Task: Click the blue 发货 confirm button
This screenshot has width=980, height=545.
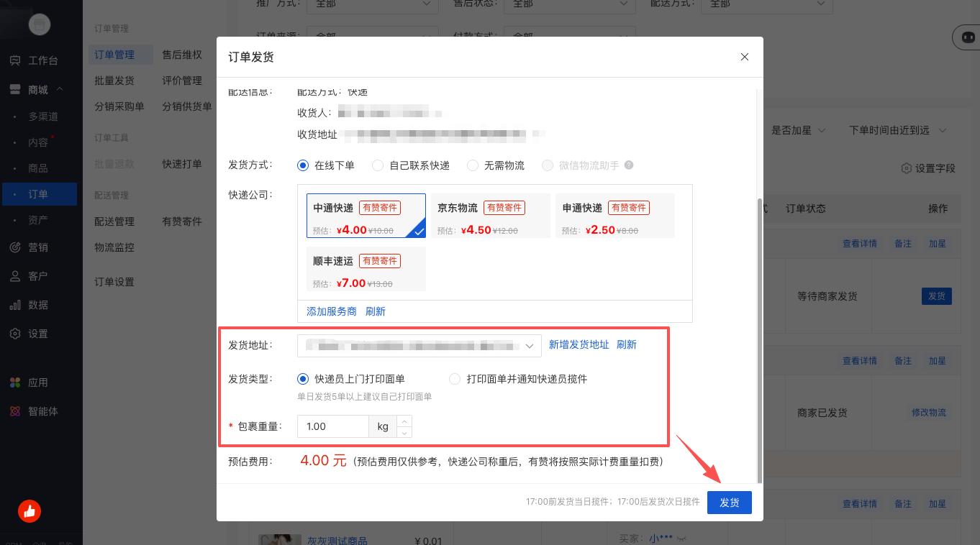Action: (729, 503)
